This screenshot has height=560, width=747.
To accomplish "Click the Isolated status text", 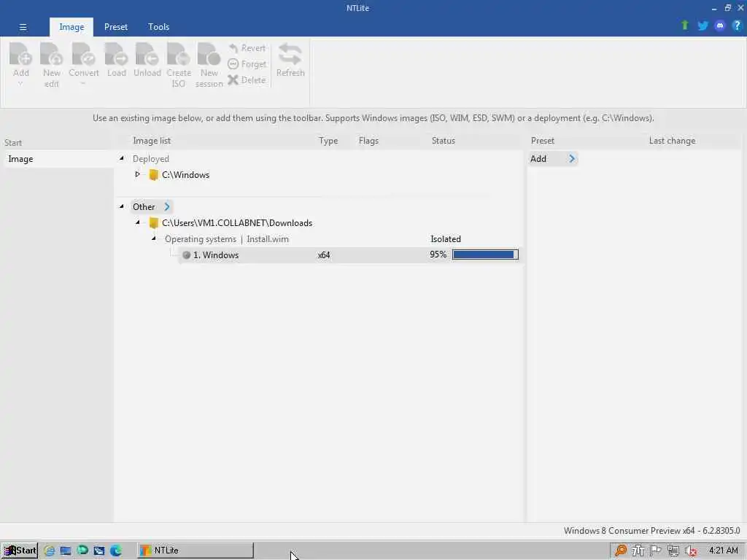I will tap(446, 239).
